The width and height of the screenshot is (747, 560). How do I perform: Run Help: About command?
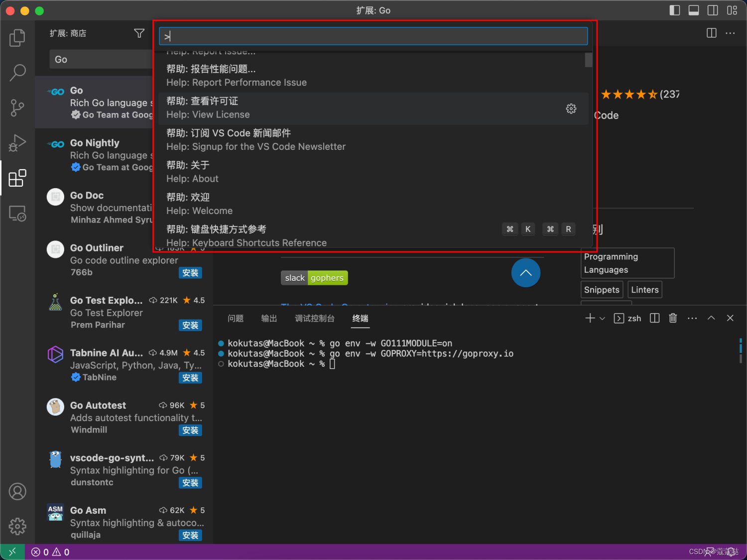(x=373, y=172)
